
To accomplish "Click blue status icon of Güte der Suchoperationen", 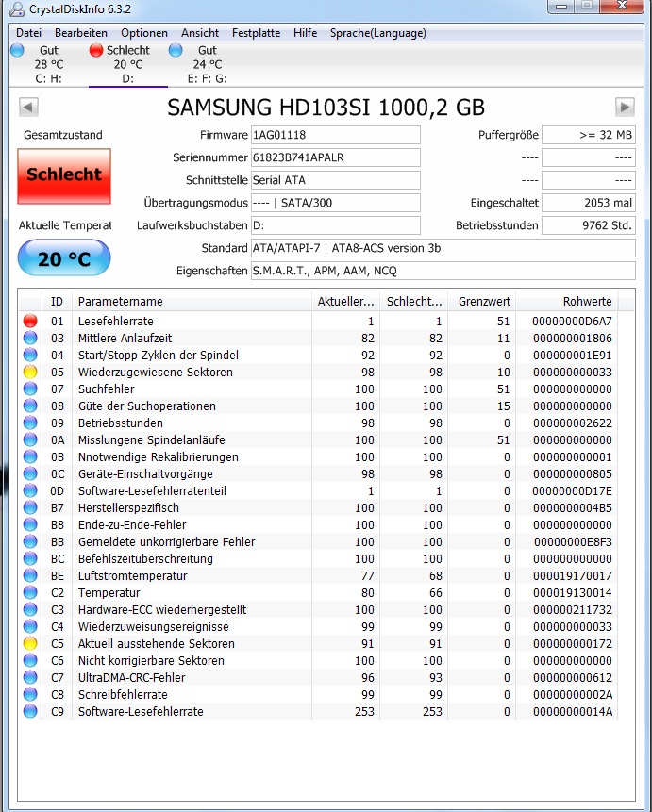I will tap(30, 406).
